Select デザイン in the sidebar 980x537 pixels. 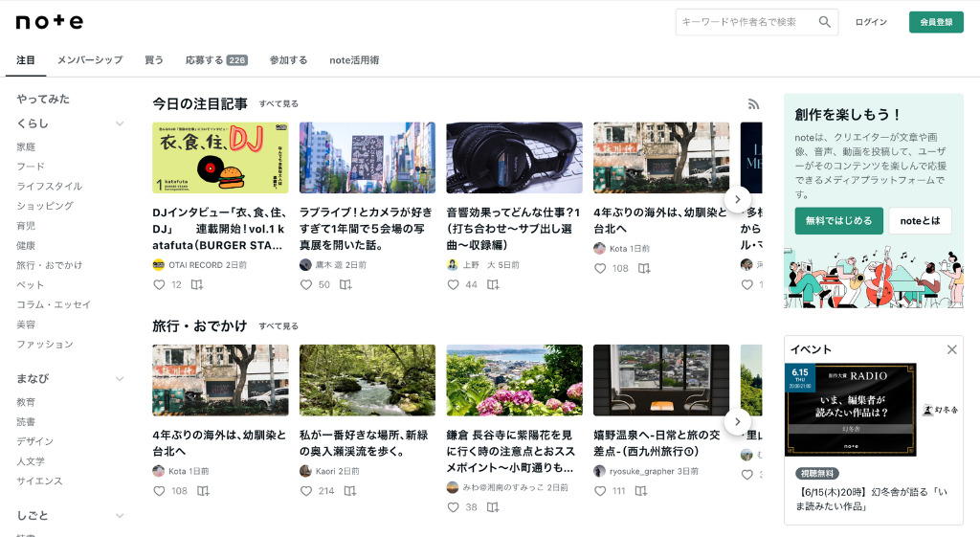pyautogui.click(x=35, y=441)
